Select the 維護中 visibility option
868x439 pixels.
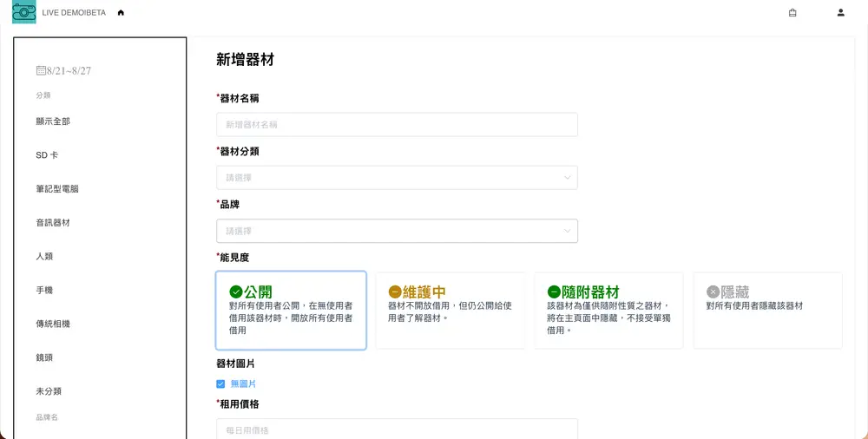pos(450,311)
